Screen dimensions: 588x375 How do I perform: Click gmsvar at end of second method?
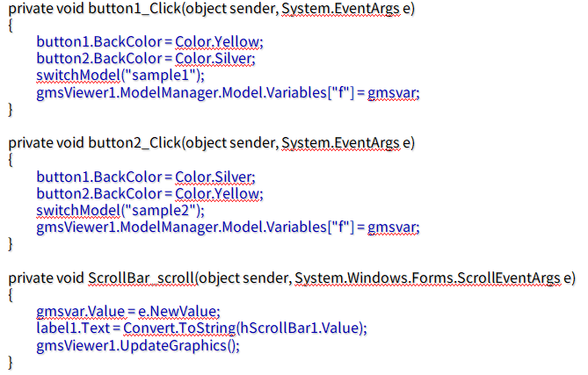tap(391, 227)
